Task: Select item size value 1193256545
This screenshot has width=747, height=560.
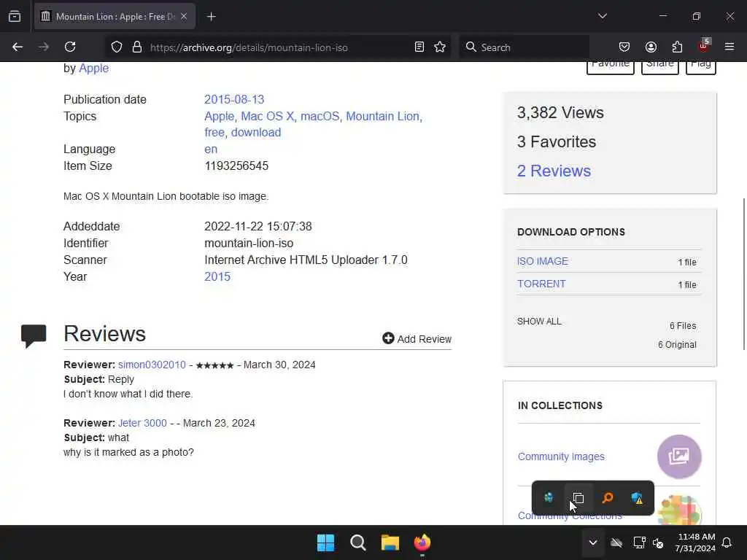Action: pos(236,166)
